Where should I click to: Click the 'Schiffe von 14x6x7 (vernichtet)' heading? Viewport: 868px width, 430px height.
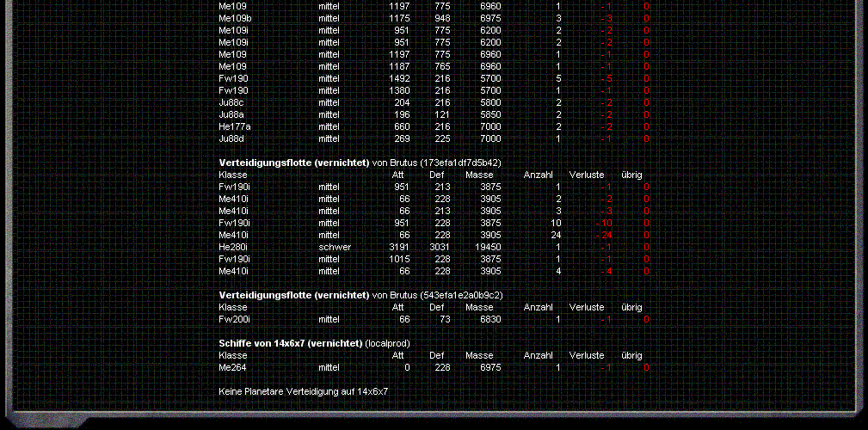[290, 343]
